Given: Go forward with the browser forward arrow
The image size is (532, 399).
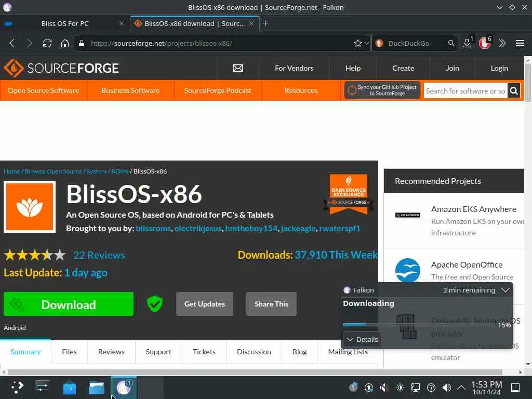Looking at the screenshot, I should 30,43.
